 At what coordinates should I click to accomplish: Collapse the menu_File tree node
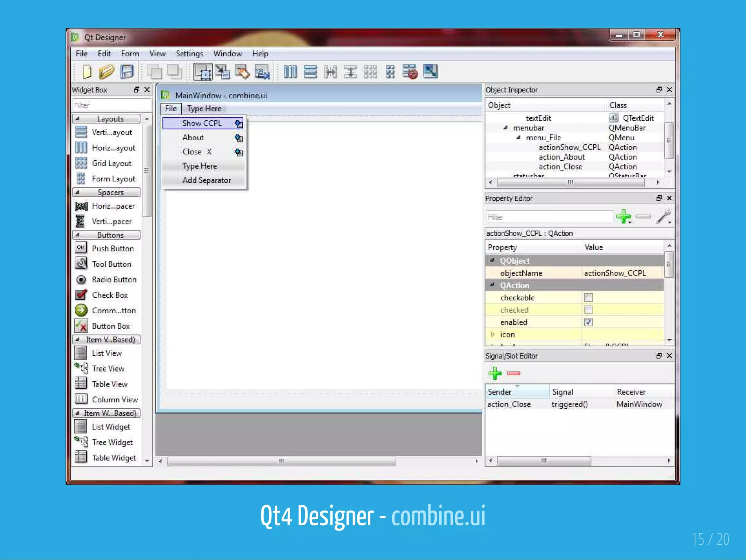coord(518,138)
